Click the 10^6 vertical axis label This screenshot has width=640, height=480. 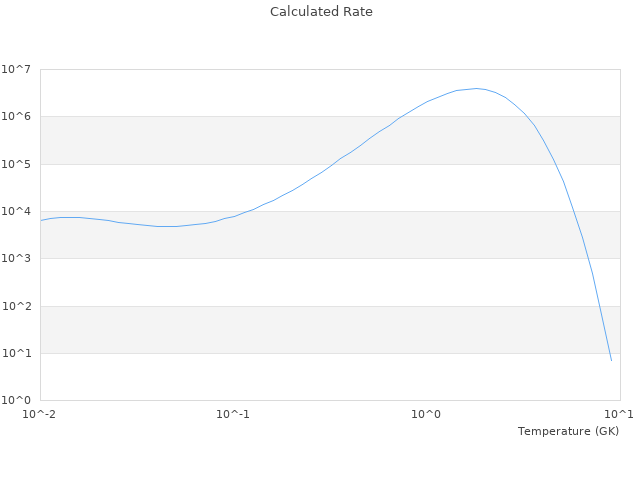(17, 117)
